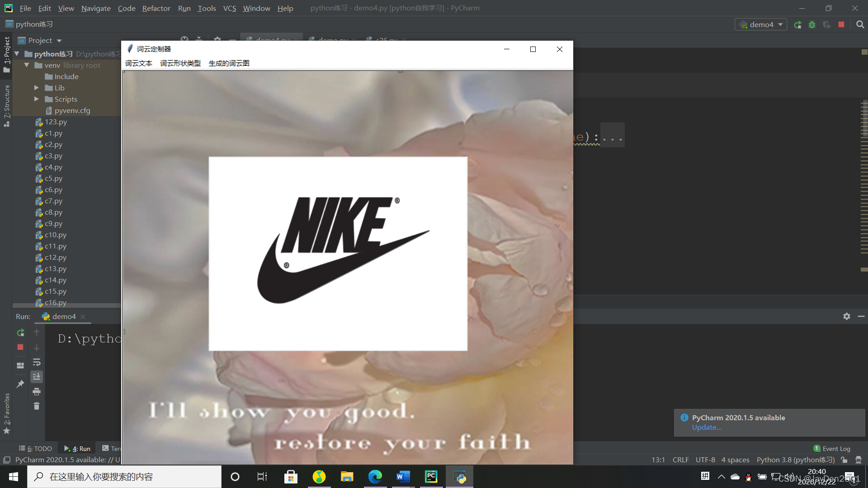Open Search Everywhere magnifier icon
The image size is (868, 488).
[860, 24]
